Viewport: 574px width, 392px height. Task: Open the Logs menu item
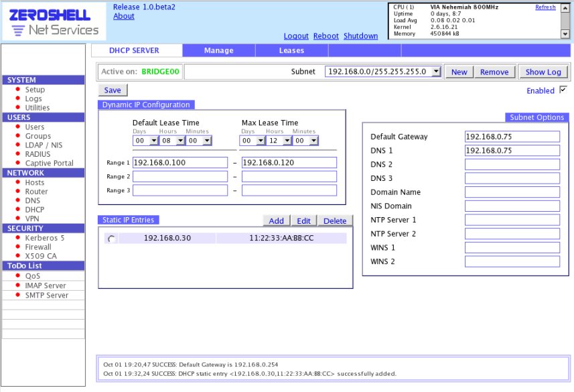pos(33,99)
